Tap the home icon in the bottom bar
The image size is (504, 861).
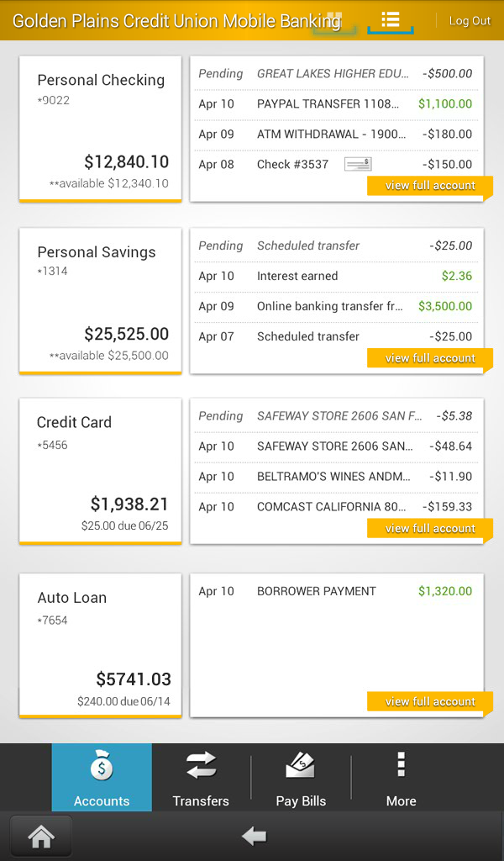[x=40, y=836]
